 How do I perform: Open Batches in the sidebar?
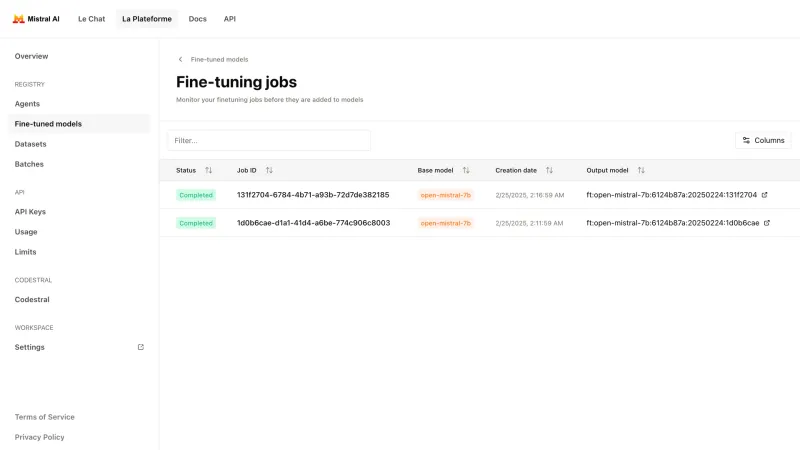pyautogui.click(x=29, y=164)
